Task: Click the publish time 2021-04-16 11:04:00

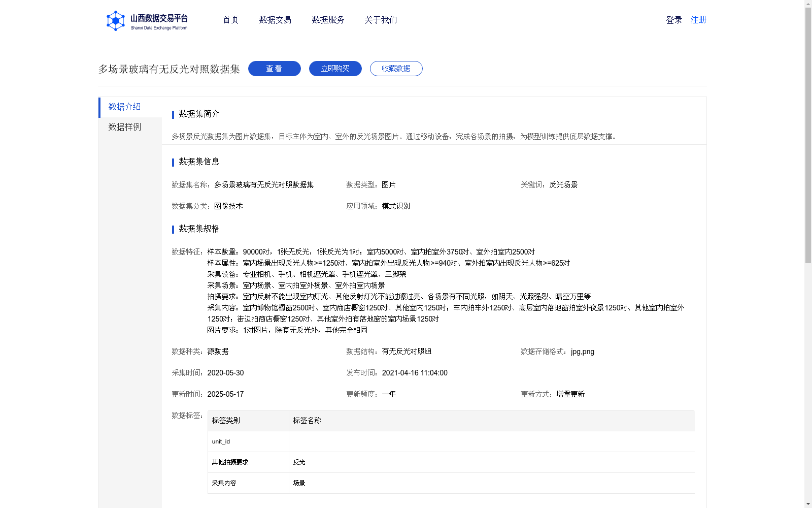Action: click(415, 373)
